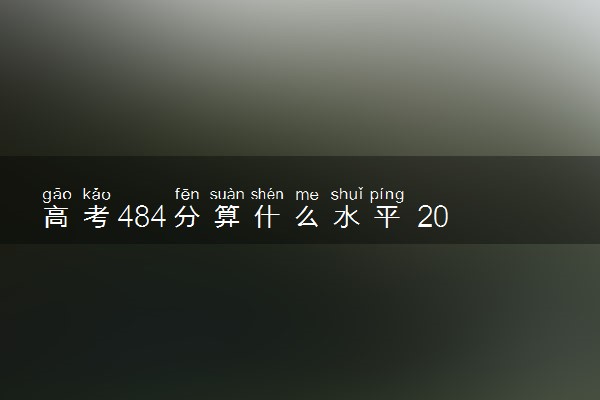
Task: Select the pinyin label fēn
Action: point(187,194)
